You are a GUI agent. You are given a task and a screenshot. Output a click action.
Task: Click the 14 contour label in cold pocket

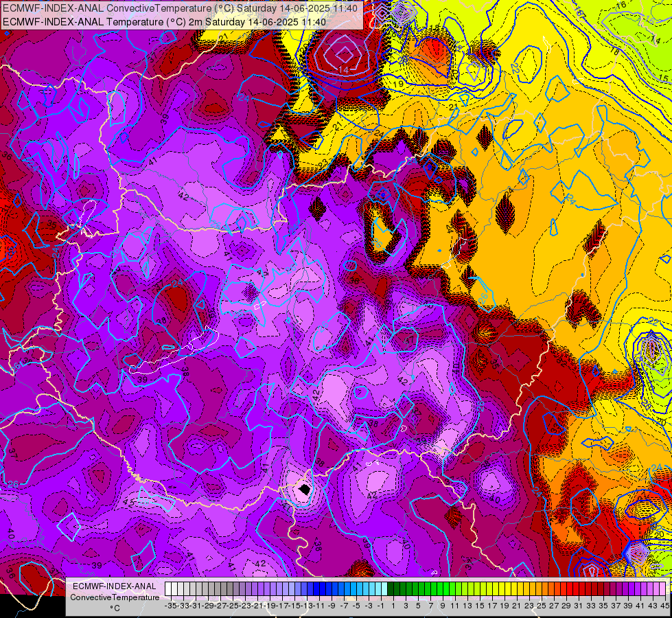(x=344, y=69)
